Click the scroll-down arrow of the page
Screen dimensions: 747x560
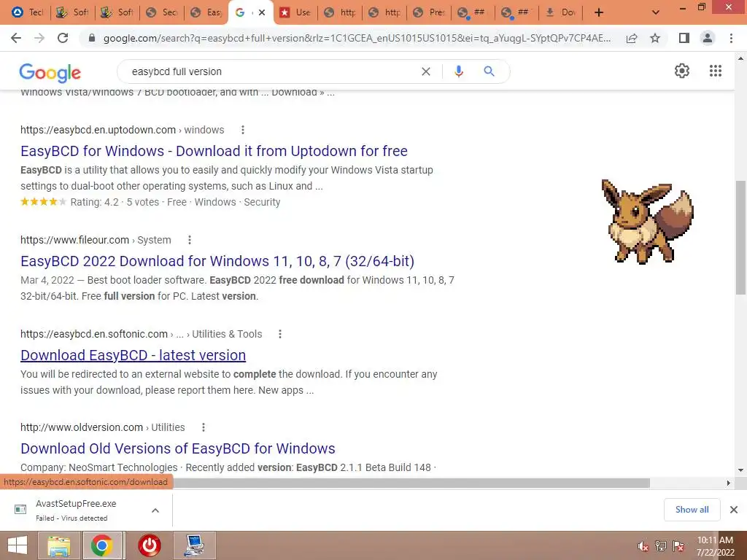[741, 470]
